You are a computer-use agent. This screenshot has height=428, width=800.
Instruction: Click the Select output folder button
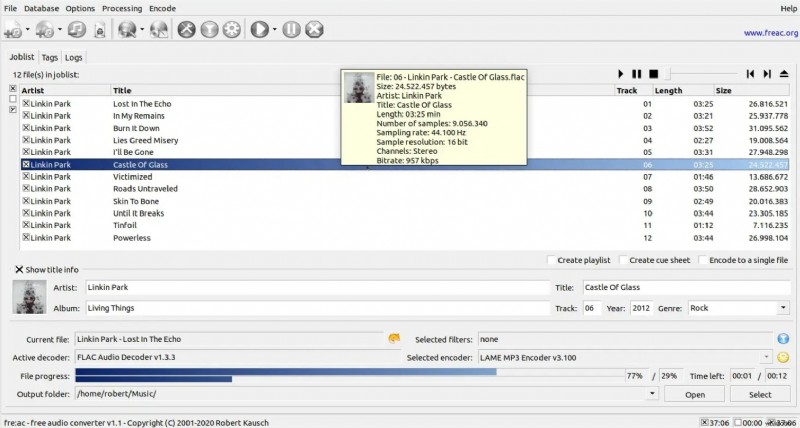click(760, 394)
